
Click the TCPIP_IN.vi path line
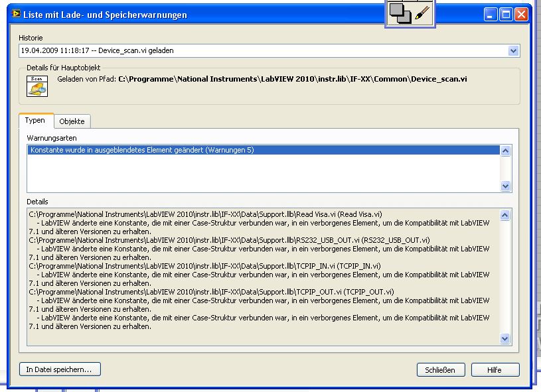(x=204, y=266)
